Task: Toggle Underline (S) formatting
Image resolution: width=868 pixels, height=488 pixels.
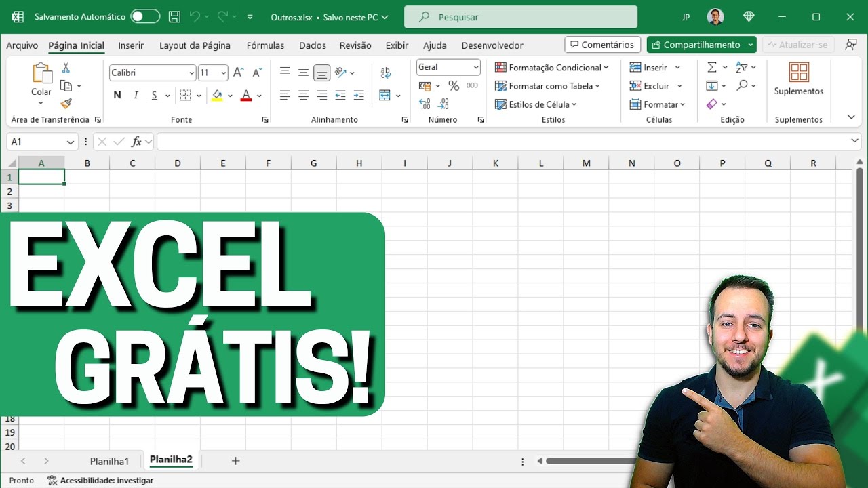Action: coord(155,96)
